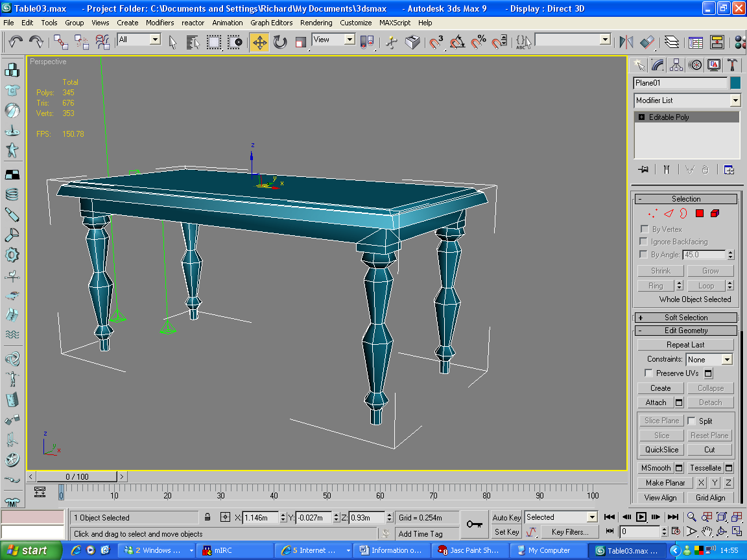Collapse the Selection rollout

pos(686,198)
